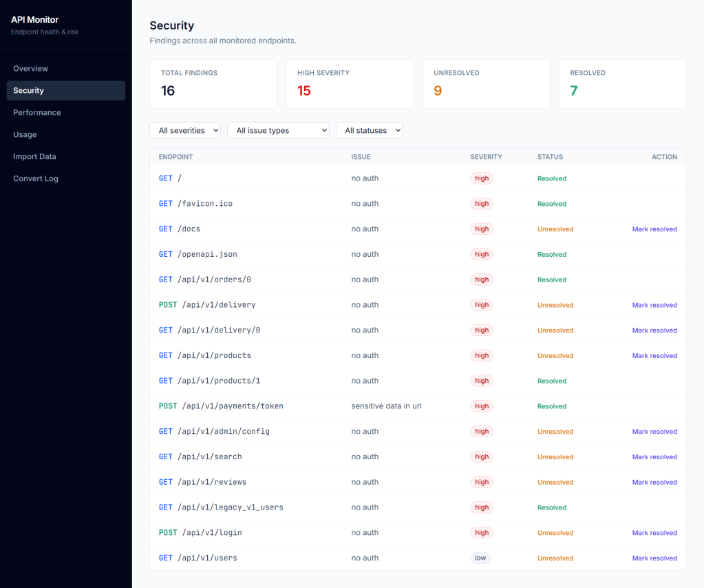Mark GET /api/v1/users resolved
This screenshot has width=704, height=588.
(654, 558)
